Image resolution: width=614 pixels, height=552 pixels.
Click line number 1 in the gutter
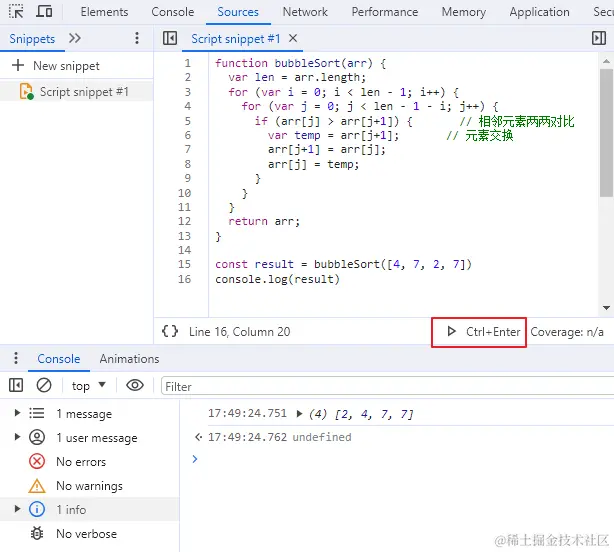click(188, 63)
